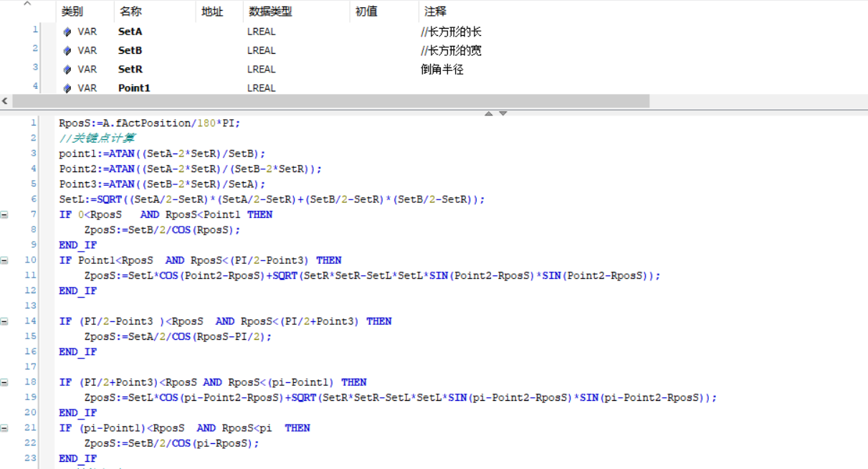The height and width of the screenshot is (469, 868).
Task: Click END_IF on code line 23
Action: [x=77, y=458]
